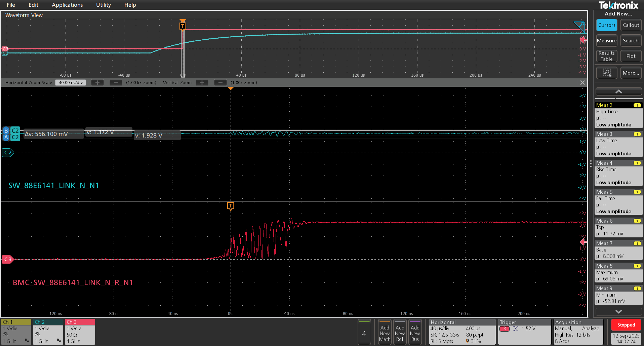The width and height of the screenshot is (644, 346).
Task: Open the Search function
Action: pos(631,41)
